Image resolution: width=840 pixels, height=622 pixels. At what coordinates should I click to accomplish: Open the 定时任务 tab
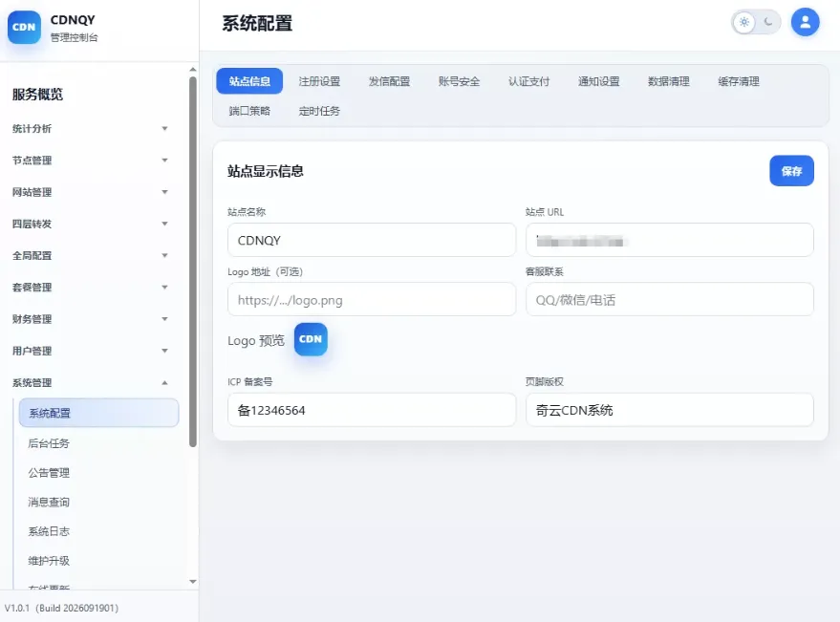pos(319,111)
